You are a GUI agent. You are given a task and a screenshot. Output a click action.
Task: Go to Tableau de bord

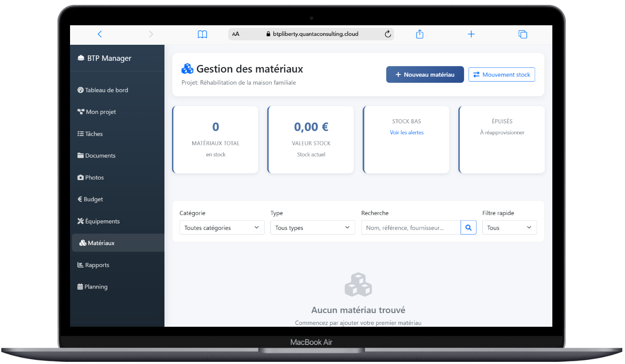(106, 90)
